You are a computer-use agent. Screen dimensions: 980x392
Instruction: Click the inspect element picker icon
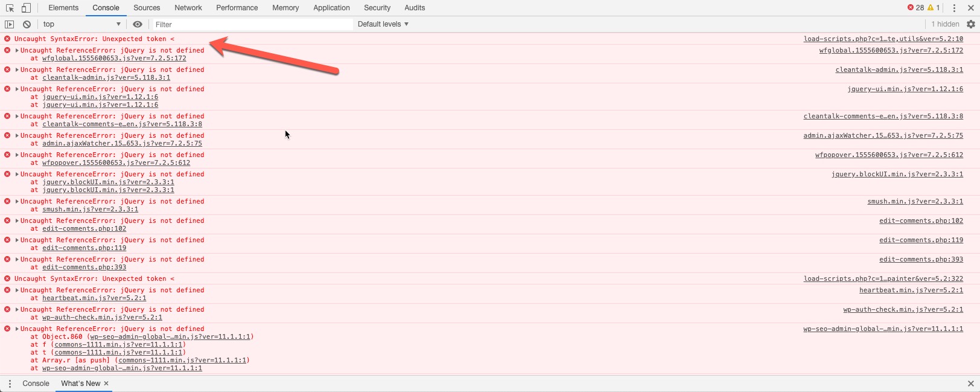click(x=10, y=8)
